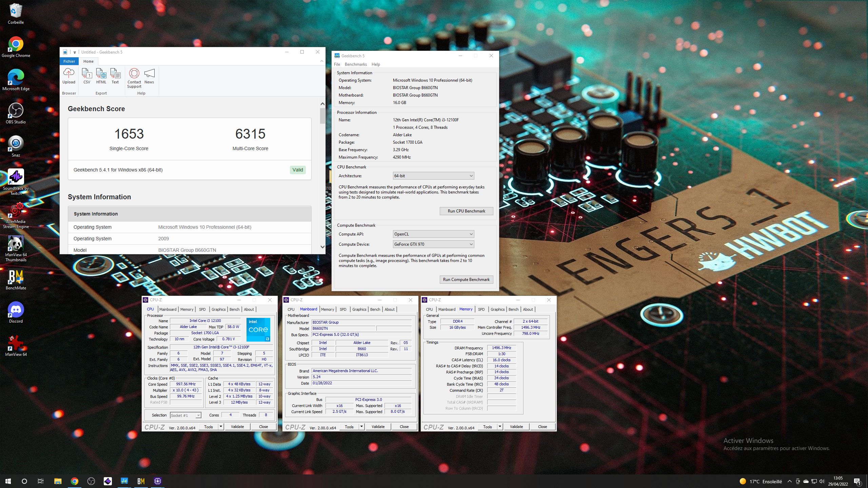868x488 pixels.
Task: Show hidden system tray icons
Action: click(789, 481)
